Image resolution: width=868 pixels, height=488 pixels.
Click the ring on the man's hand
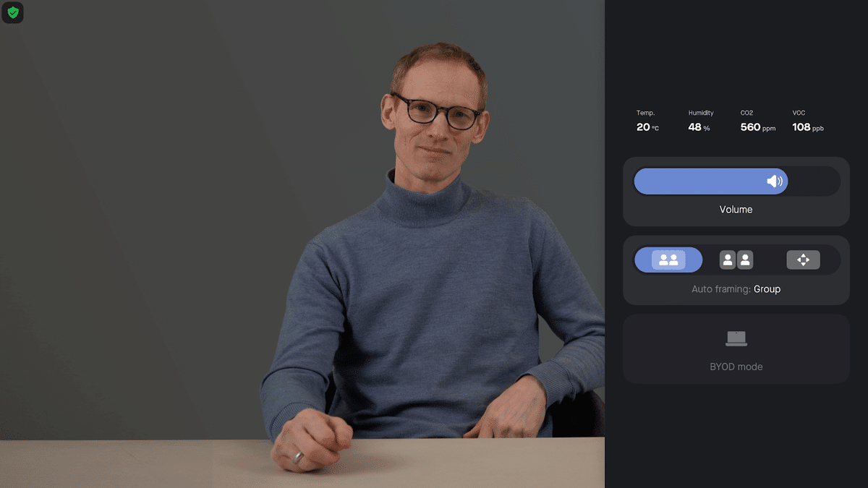(x=298, y=457)
